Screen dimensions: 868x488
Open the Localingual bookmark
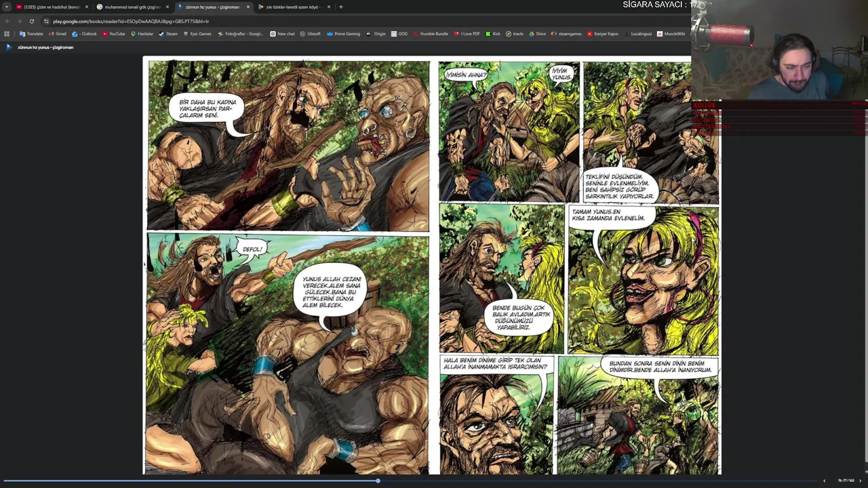[x=638, y=34]
